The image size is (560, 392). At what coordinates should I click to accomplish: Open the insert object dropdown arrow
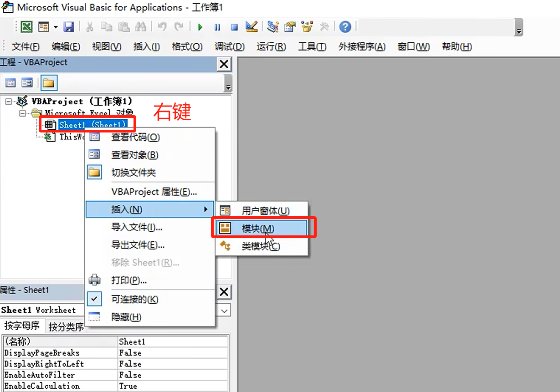56,27
